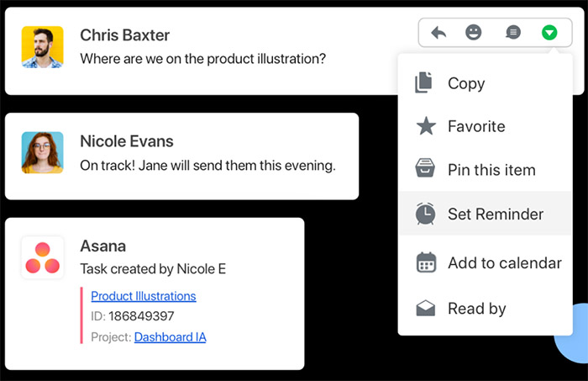Screen dimensions: 588x381
Task: Click the calendar icon in menu
Action: (x=426, y=262)
